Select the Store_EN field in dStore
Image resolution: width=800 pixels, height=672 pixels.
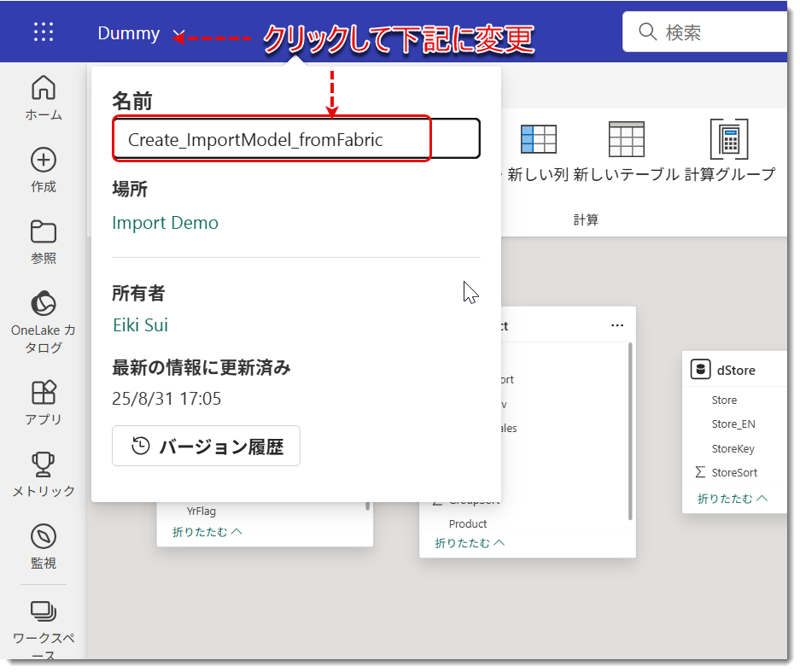(733, 424)
